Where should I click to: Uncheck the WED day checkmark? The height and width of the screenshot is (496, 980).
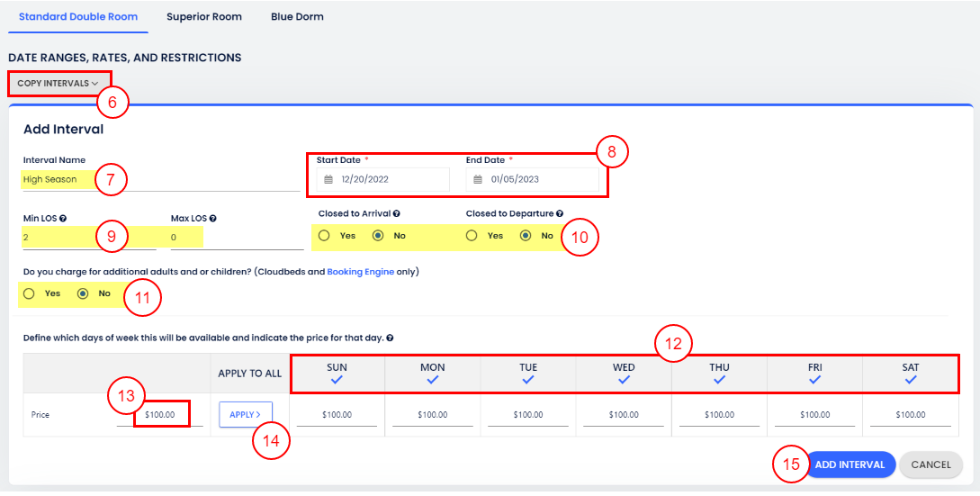(x=624, y=380)
